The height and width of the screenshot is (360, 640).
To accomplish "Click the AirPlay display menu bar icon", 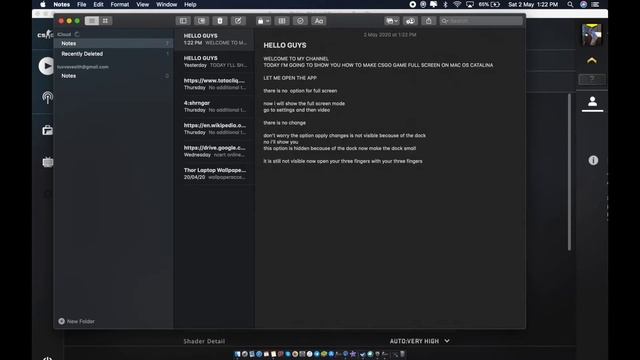I will 470,4.
